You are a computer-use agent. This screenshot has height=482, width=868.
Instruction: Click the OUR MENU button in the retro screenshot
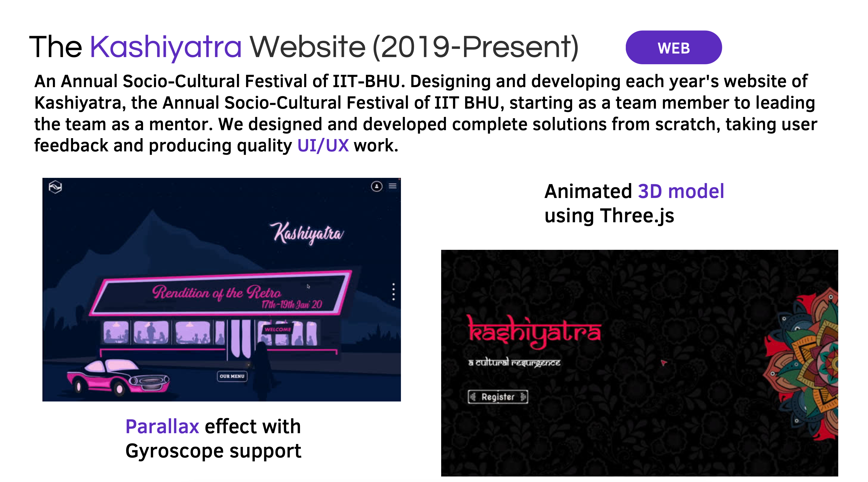tap(232, 376)
